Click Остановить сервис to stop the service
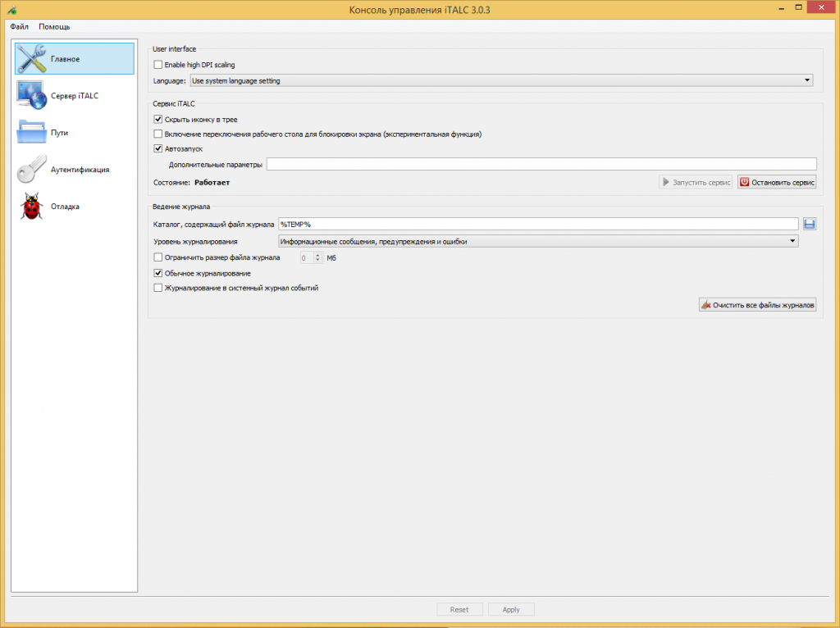Screen dimensions: 840x628 pos(777,183)
